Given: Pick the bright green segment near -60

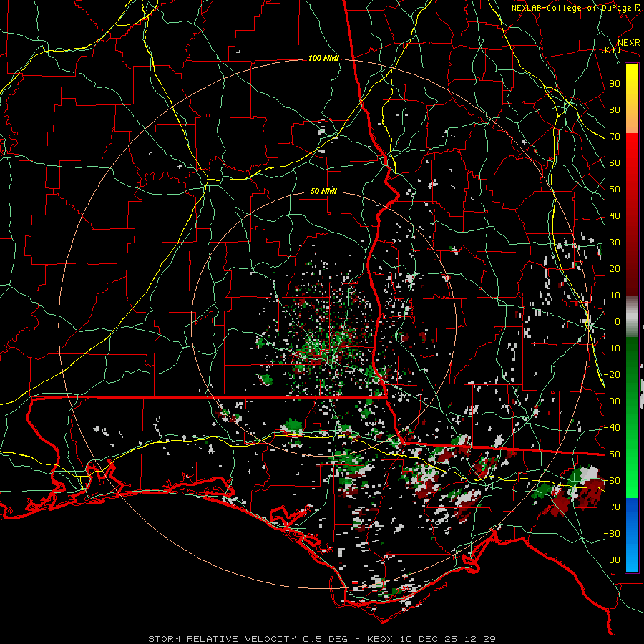Looking at the screenshot, I should (x=632, y=484).
